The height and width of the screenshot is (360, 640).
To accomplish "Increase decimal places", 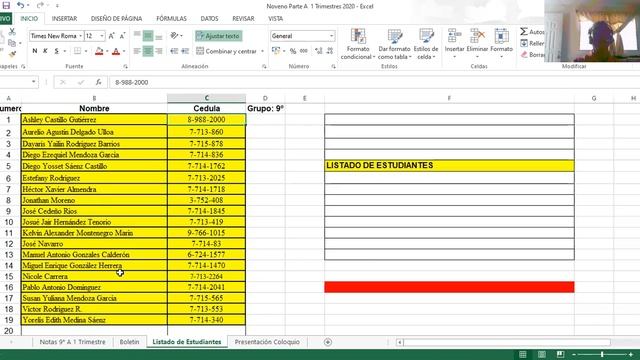I will tap(318, 51).
